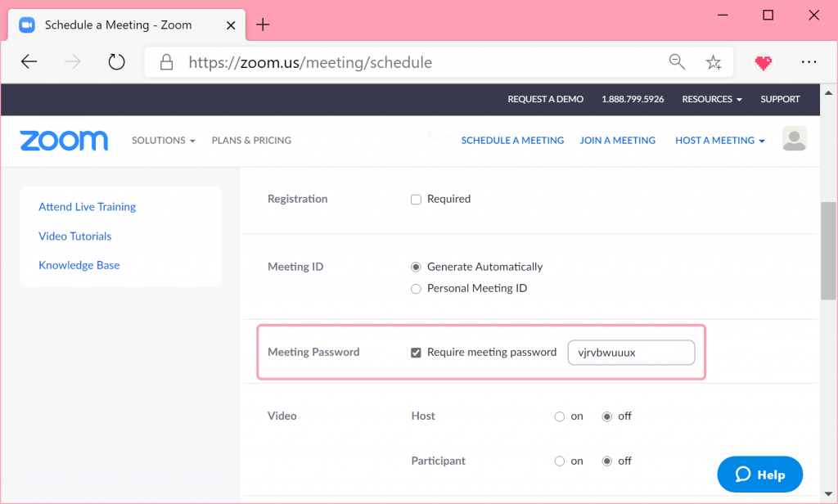Click the Video label
Viewport: 838px width, 504px height.
282,416
